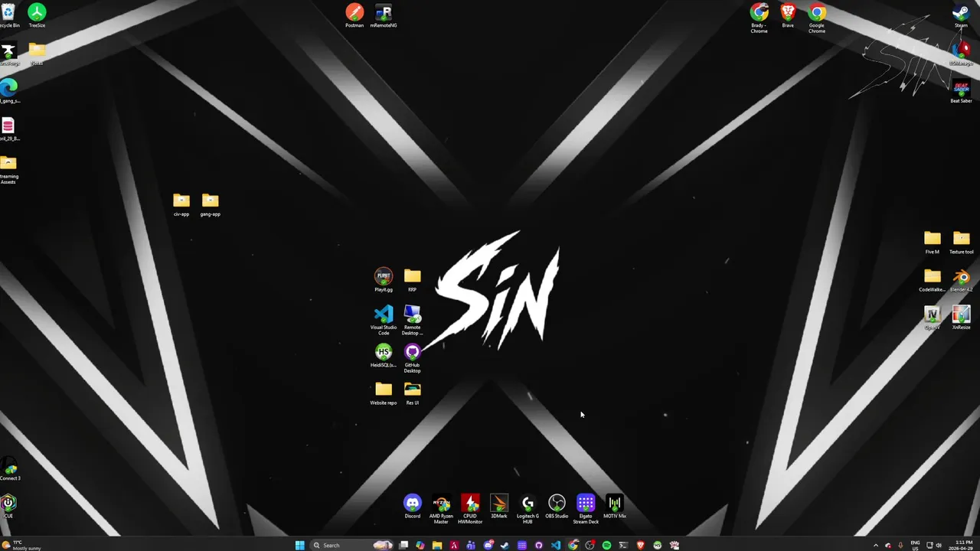
Task: Select the Texture tool folder
Action: coord(961,242)
